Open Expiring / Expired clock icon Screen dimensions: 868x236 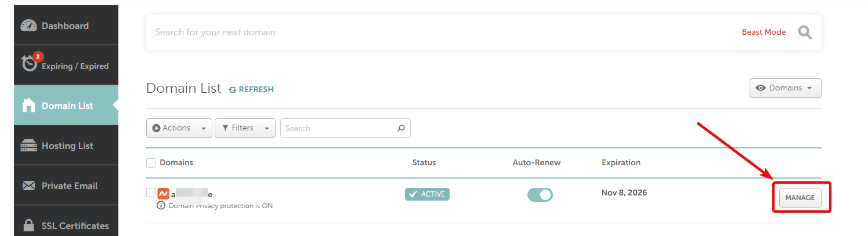tap(29, 63)
